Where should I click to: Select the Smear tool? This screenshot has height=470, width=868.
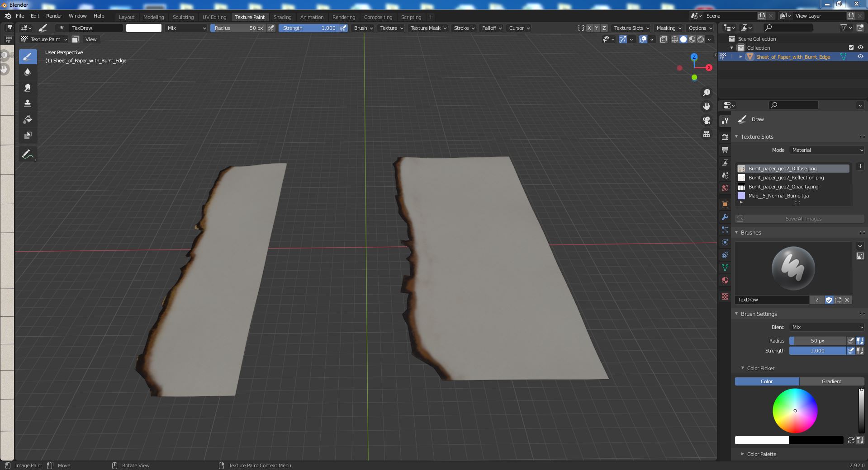pyautogui.click(x=28, y=88)
